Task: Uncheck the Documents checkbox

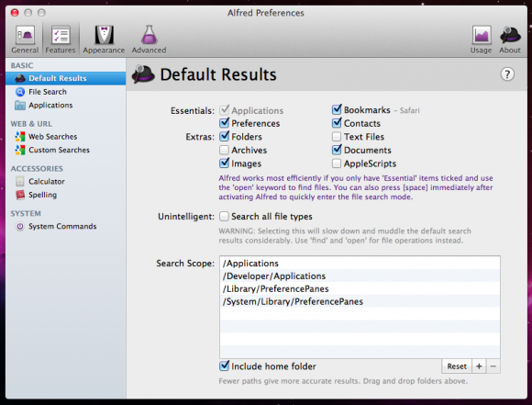Action: click(337, 150)
